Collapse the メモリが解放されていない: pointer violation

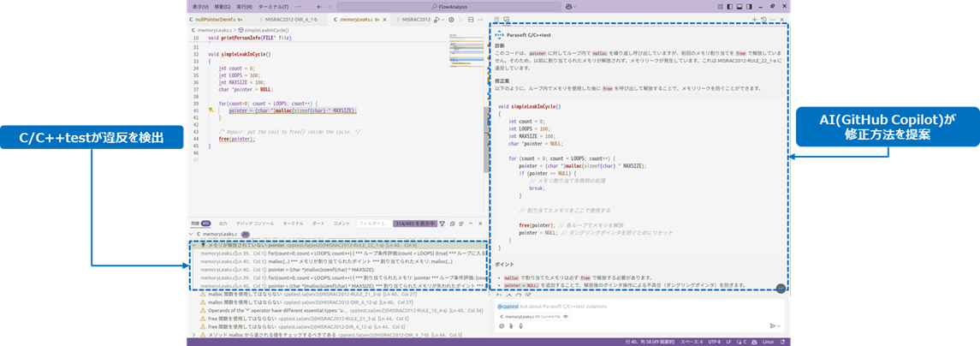coord(193,245)
